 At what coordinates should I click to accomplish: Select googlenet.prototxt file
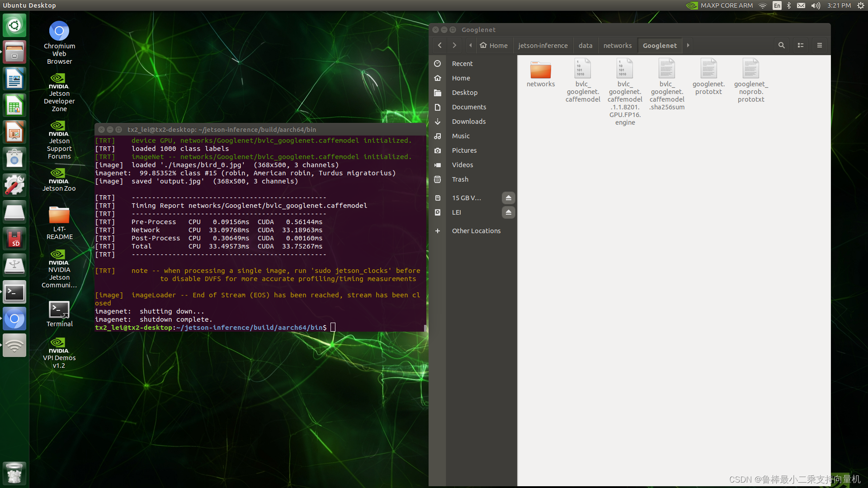708,77
